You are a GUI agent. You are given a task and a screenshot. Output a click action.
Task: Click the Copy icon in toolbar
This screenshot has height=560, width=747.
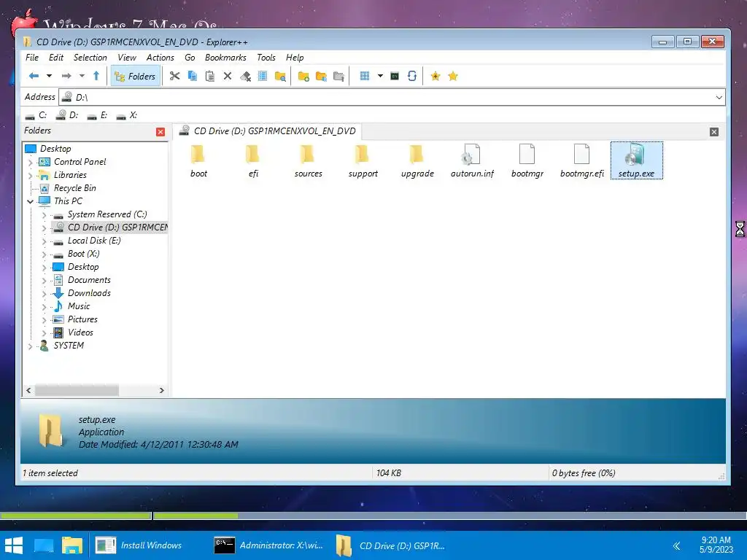click(x=193, y=76)
